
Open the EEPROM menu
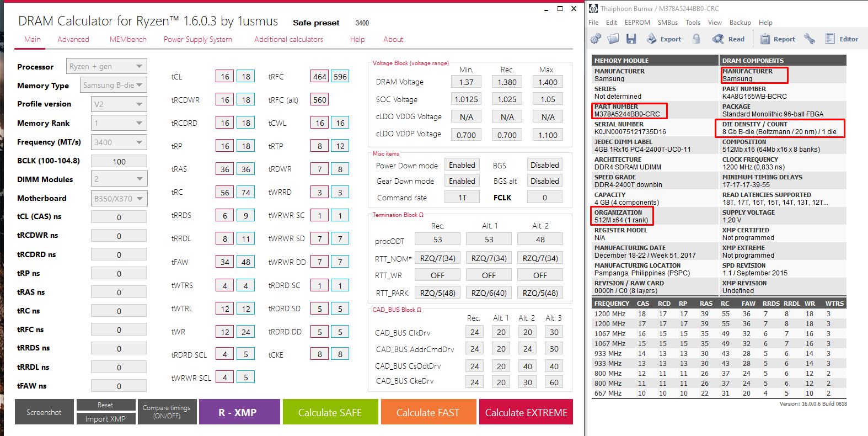pos(637,23)
